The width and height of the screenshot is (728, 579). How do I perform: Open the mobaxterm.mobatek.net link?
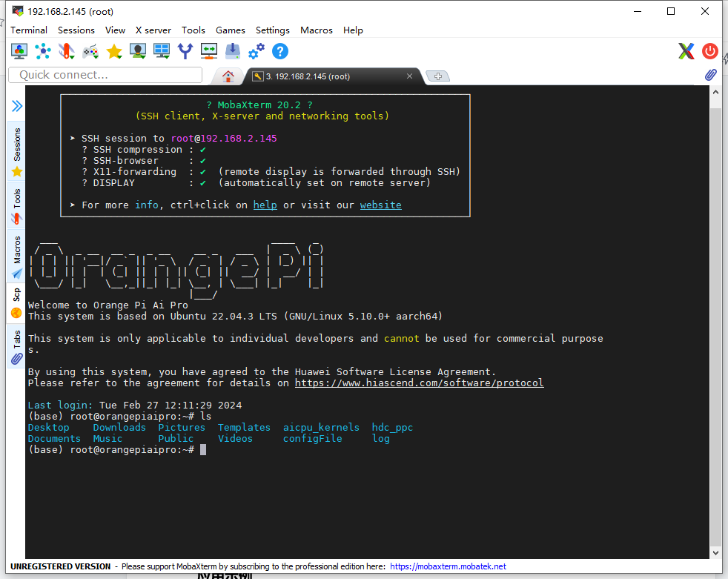448,566
